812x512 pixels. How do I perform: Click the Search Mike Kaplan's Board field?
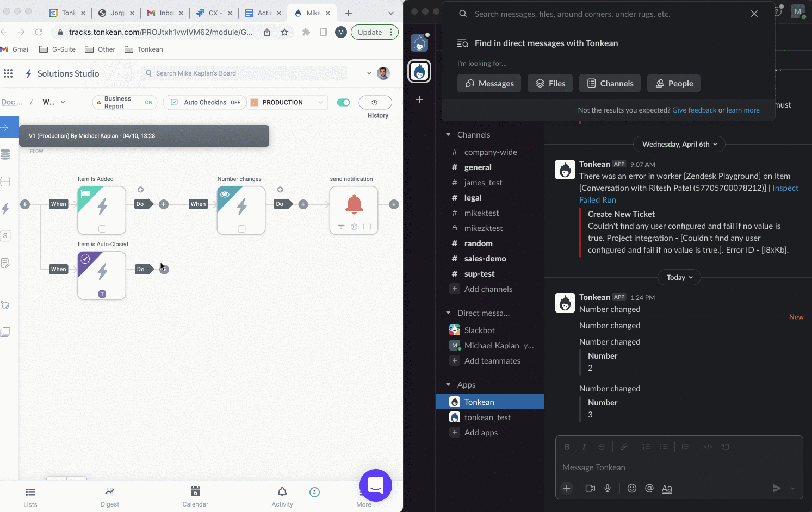[x=245, y=73]
